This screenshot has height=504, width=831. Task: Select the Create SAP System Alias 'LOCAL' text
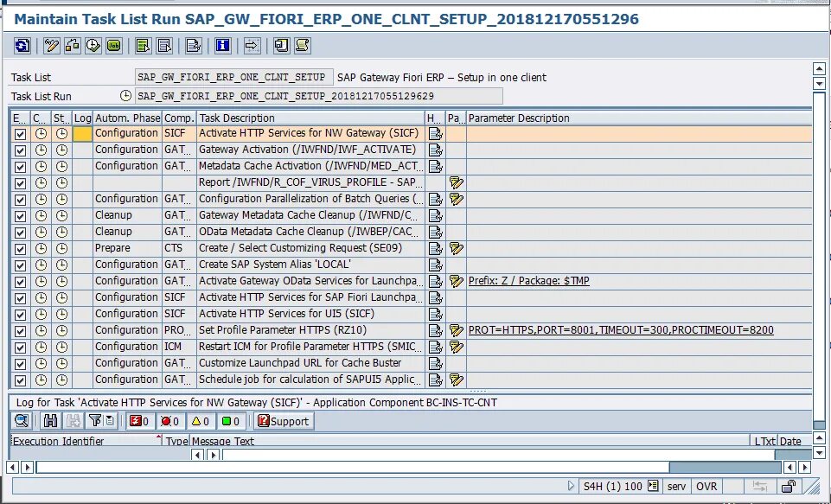(x=274, y=264)
